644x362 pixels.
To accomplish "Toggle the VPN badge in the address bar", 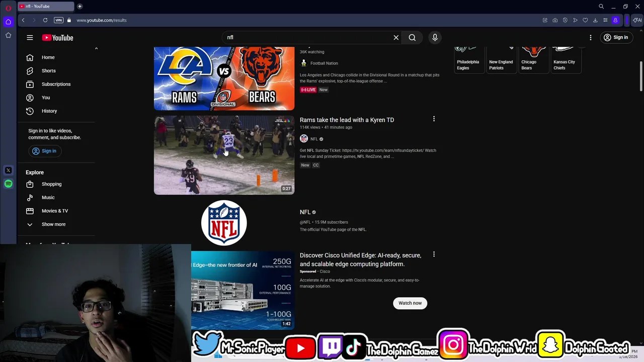I will click(58, 20).
